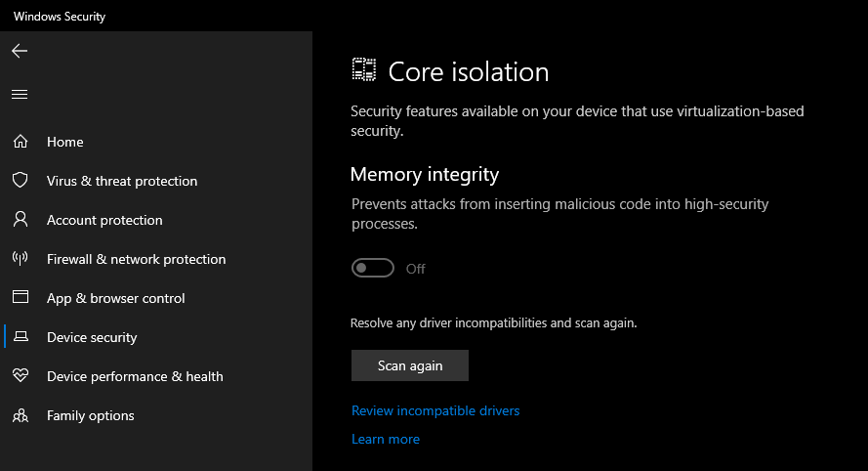Screen dimensions: 868x471
Task: Click the Account protection person icon
Action: pyautogui.click(x=20, y=220)
